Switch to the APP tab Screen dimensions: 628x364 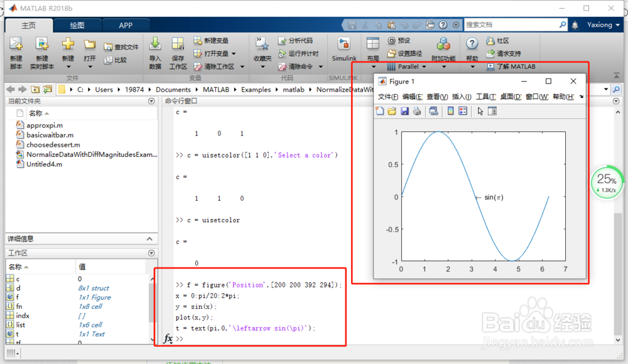(x=126, y=25)
